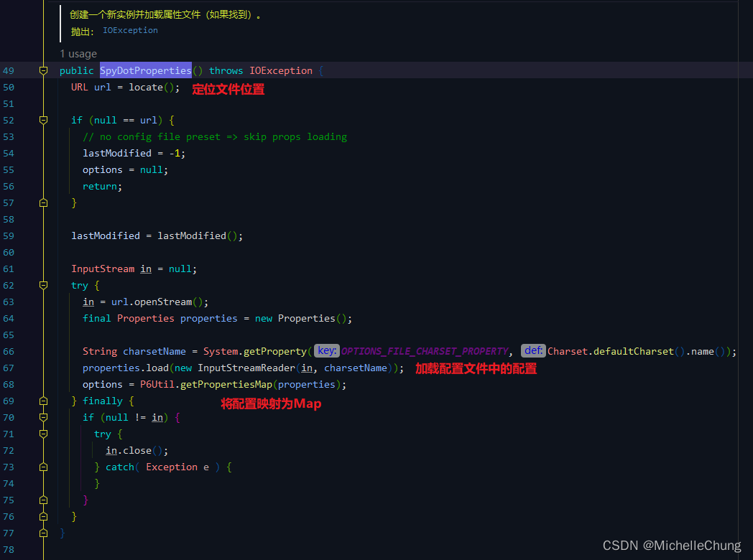Click the gutter fold icon at the try block on line 62
753x560 pixels.
click(x=43, y=285)
